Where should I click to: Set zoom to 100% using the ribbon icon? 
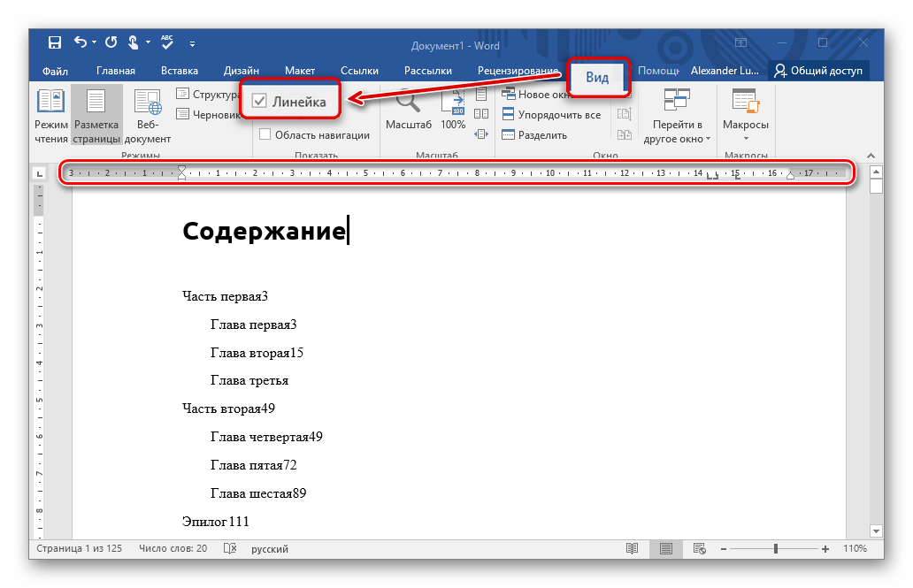[x=453, y=111]
